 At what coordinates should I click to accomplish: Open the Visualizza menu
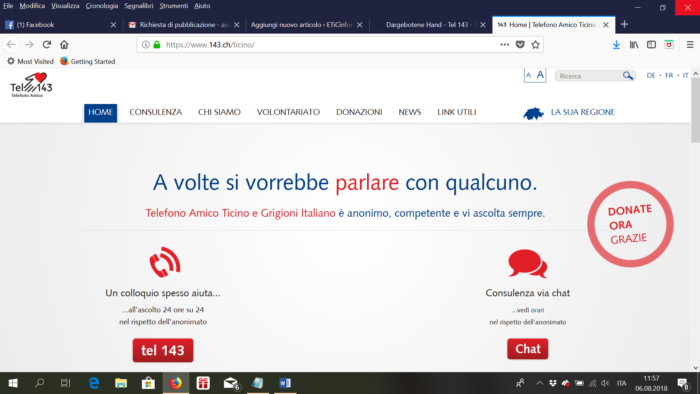point(65,6)
